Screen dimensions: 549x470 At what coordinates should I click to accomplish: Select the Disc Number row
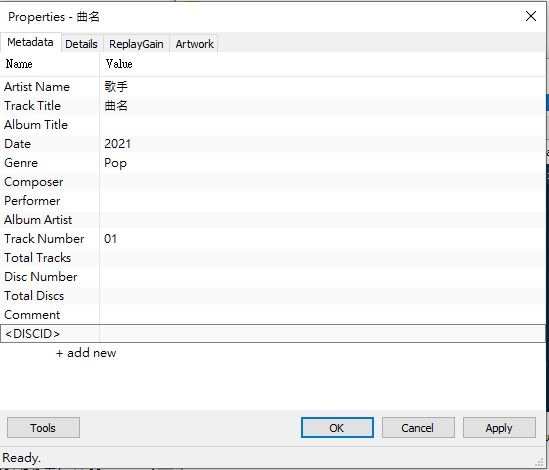click(272, 277)
